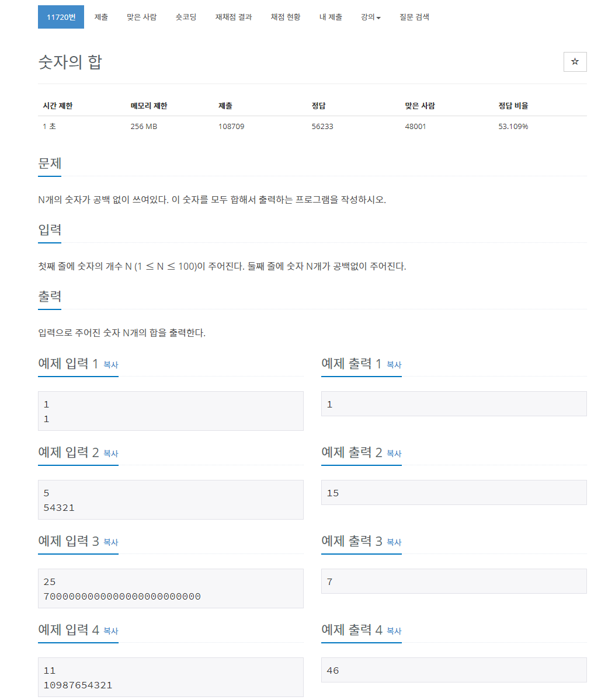Screen dimensions: 615x700
Task: Copy 예제 입력 2 sample input
Action: pyautogui.click(x=112, y=454)
